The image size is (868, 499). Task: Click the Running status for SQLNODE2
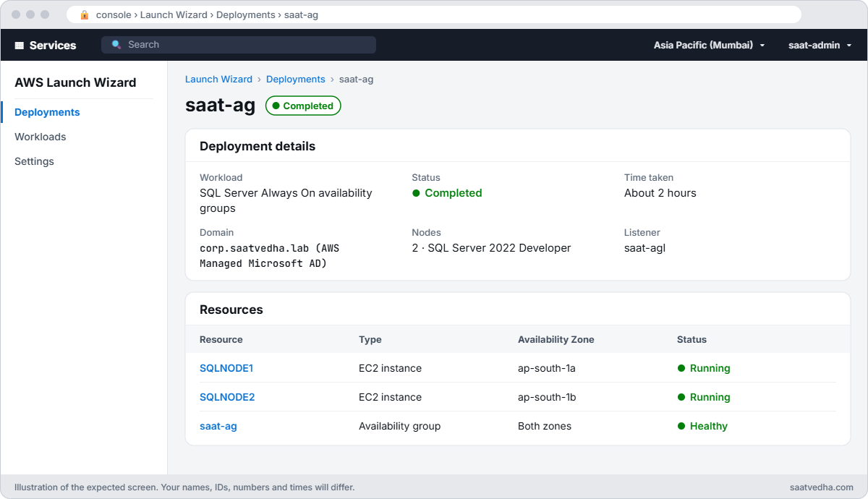point(704,397)
